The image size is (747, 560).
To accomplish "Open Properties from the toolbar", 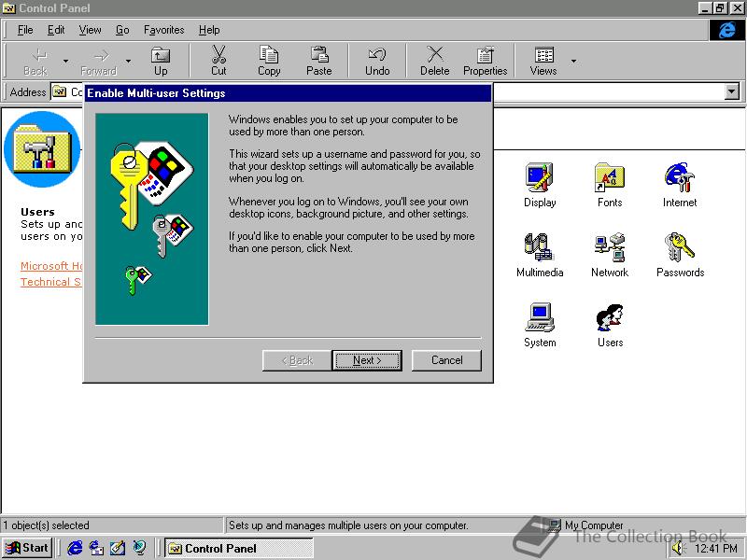I will pos(485,61).
